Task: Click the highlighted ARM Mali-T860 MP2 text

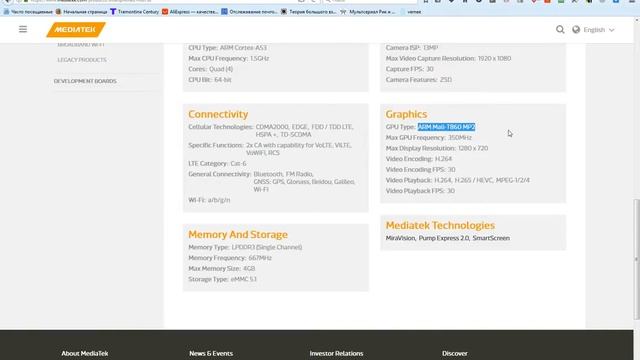Action: pos(447,127)
